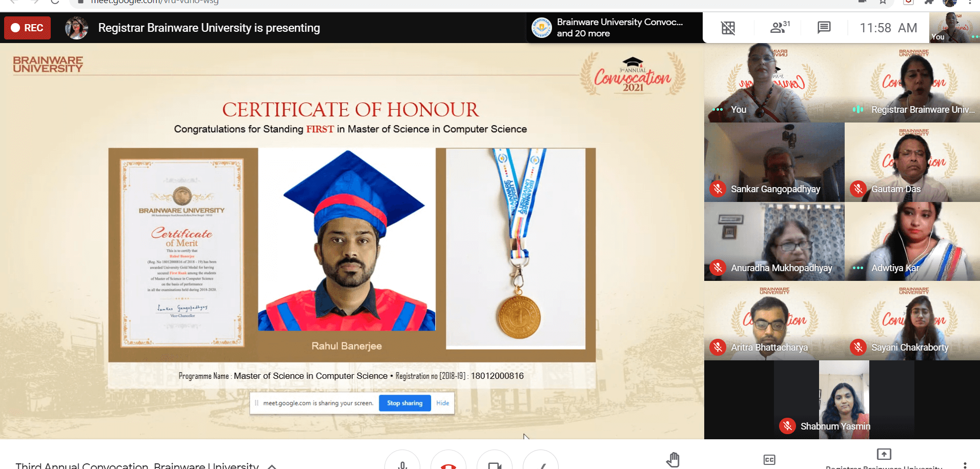Turn on captions with the CC icon

point(769,460)
